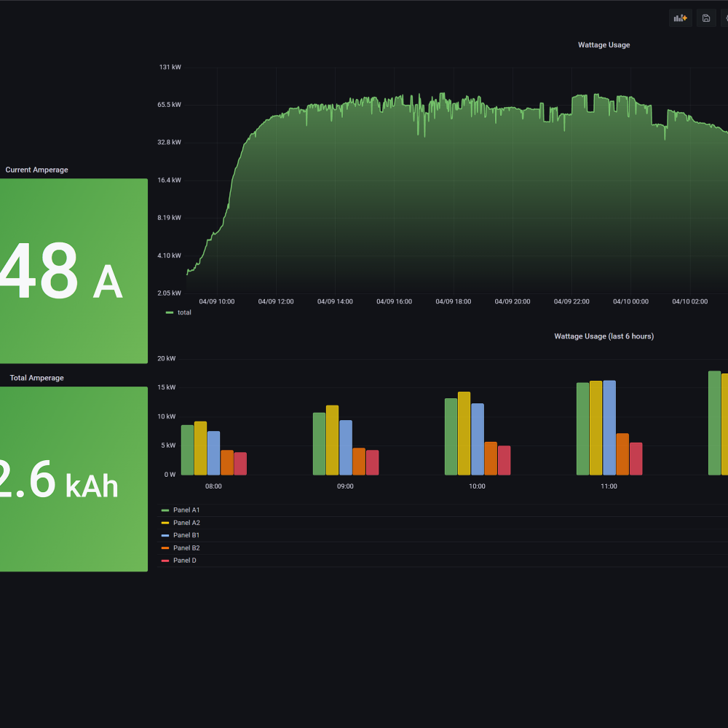
Task: Click the Add panel icon
Action: (x=680, y=18)
